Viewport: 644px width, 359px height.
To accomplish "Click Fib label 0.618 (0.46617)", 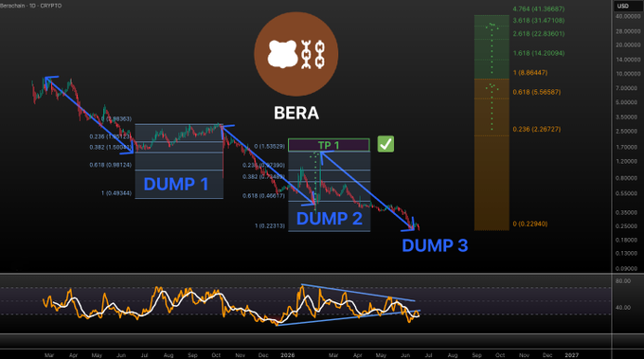I will click(x=263, y=196).
